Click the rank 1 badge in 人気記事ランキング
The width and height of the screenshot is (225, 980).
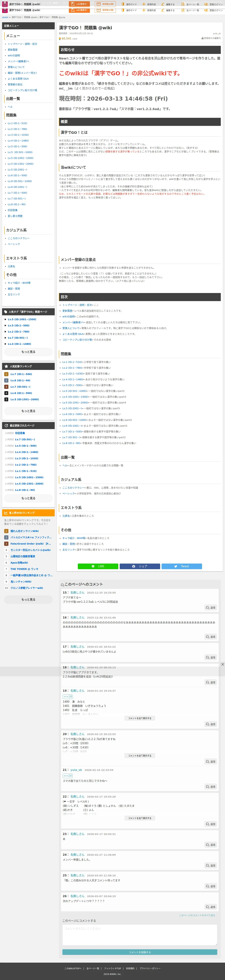pyautogui.click(x=6, y=374)
